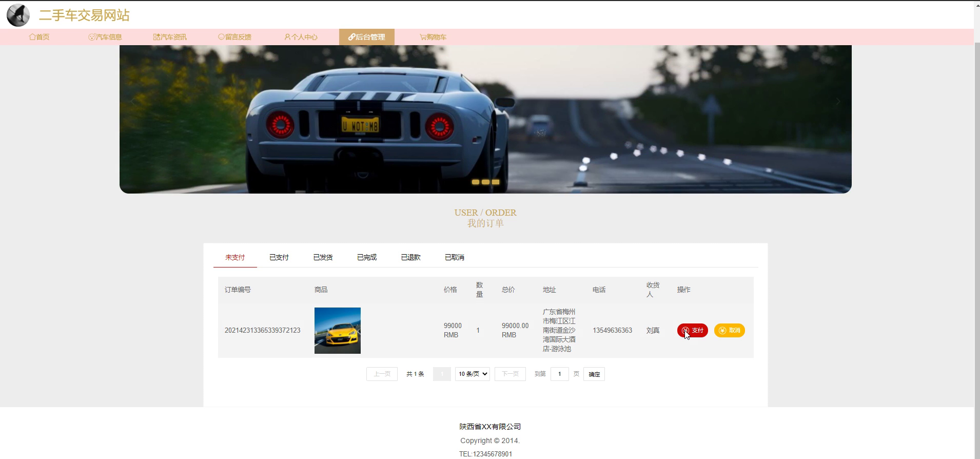Click 陕西省XX有限公司 footer text
Image resolution: width=980 pixels, height=459 pixels.
pyautogui.click(x=490, y=427)
